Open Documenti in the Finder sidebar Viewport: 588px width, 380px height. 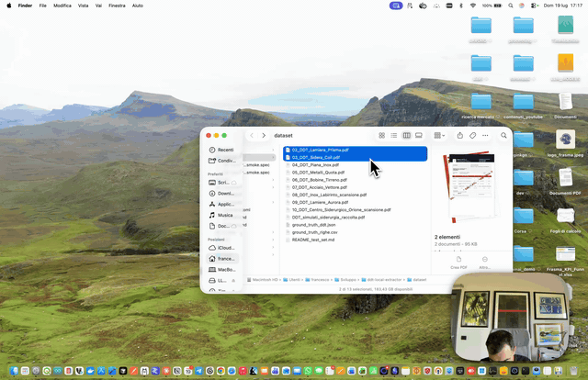pos(222,226)
